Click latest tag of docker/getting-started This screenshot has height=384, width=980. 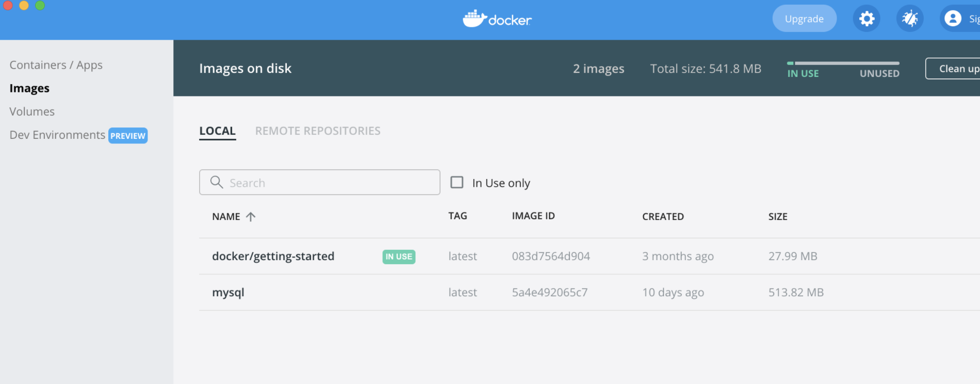463,257
